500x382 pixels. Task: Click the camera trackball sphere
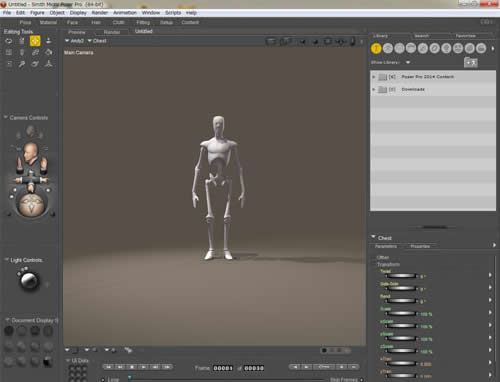(x=31, y=205)
